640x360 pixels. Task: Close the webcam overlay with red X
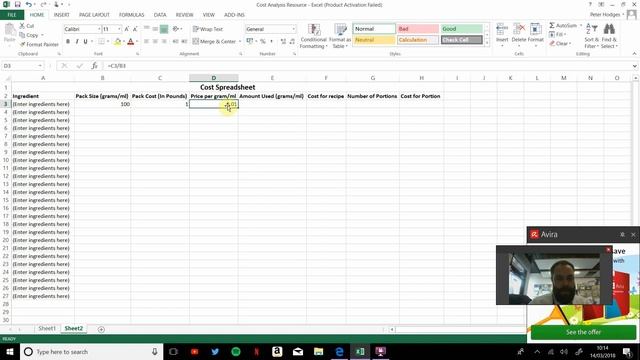pyautogui.click(x=608, y=249)
